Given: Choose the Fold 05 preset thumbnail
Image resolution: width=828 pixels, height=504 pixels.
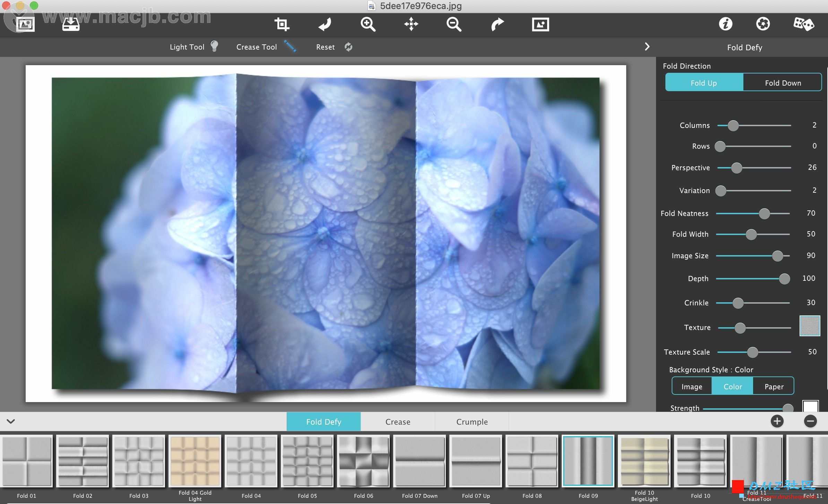Looking at the screenshot, I should 307,461.
